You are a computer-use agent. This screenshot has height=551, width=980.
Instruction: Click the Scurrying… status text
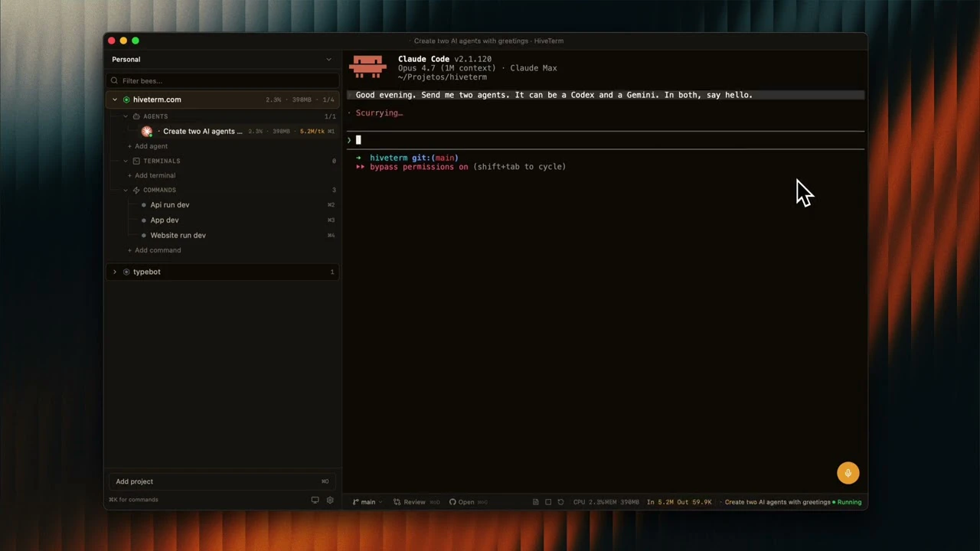(x=379, y=113)
